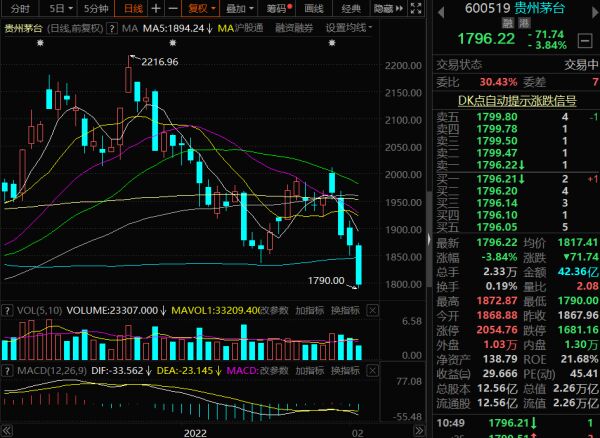Screen dimensions: 600x438
Task: Click the 融 margin trading badge
Action: tap(507, 22)
